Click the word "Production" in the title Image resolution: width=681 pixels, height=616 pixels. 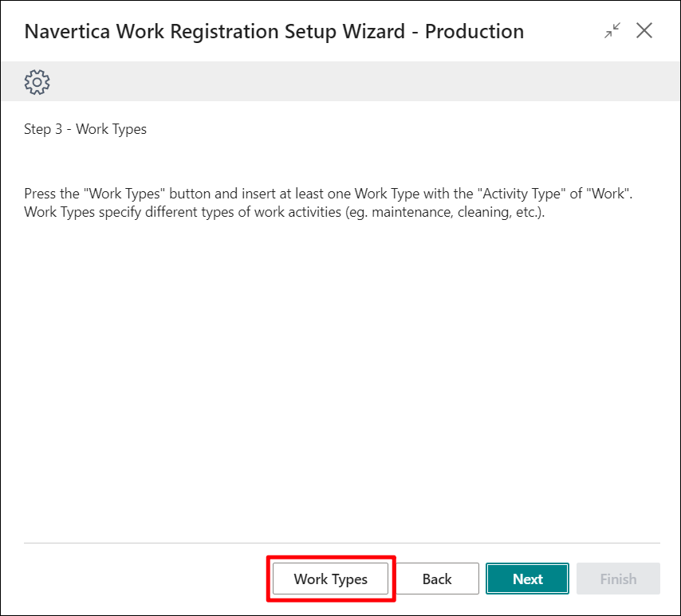tap(474, 31)
